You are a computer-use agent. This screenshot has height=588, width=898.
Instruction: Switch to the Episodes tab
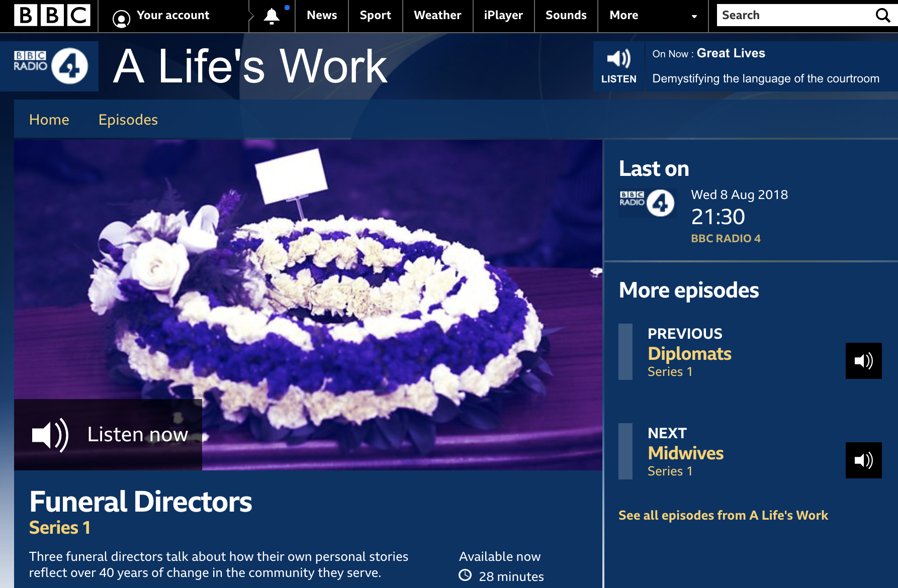(128, 120)
